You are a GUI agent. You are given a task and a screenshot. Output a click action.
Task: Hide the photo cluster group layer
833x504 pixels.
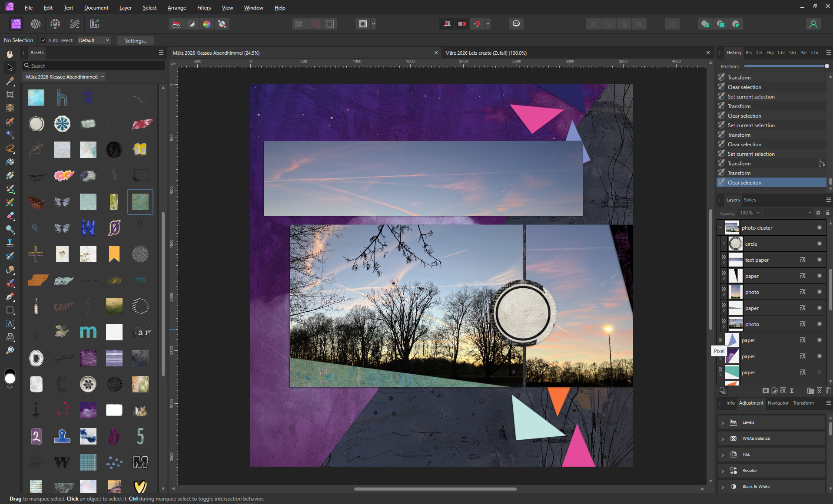[820, 227]
